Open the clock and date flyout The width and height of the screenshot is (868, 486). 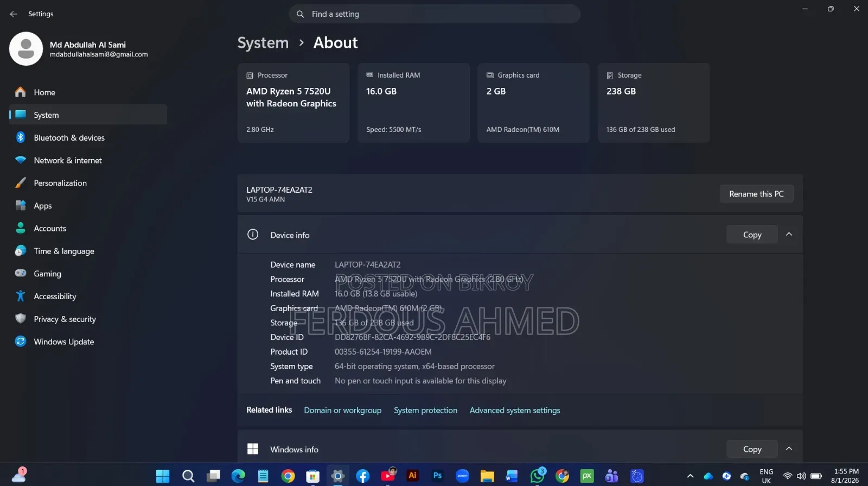846,476
